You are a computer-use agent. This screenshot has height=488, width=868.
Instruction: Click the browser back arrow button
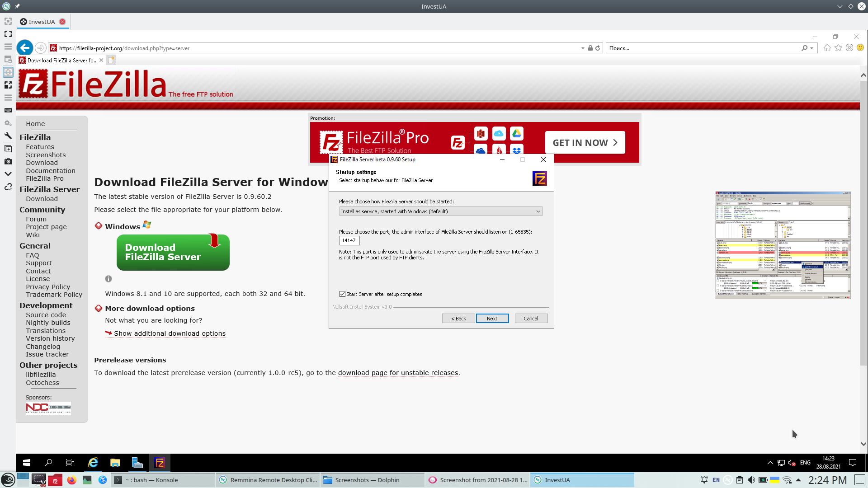tap(25, 48)
